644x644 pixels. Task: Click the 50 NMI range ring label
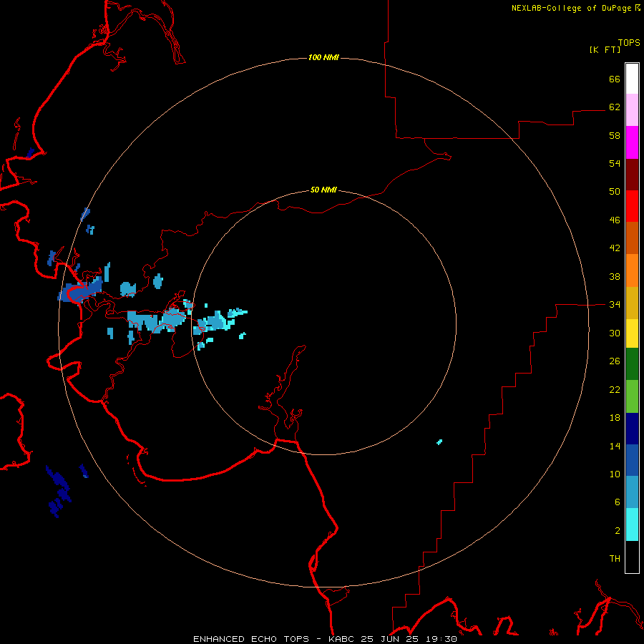coord(323,190)
